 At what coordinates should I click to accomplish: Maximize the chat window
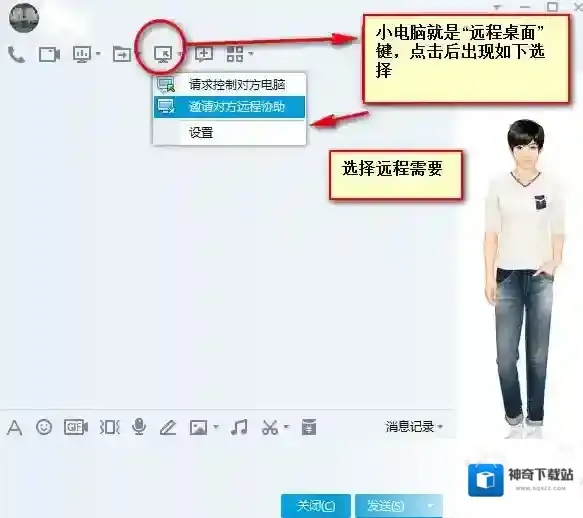tap(552, 7)
